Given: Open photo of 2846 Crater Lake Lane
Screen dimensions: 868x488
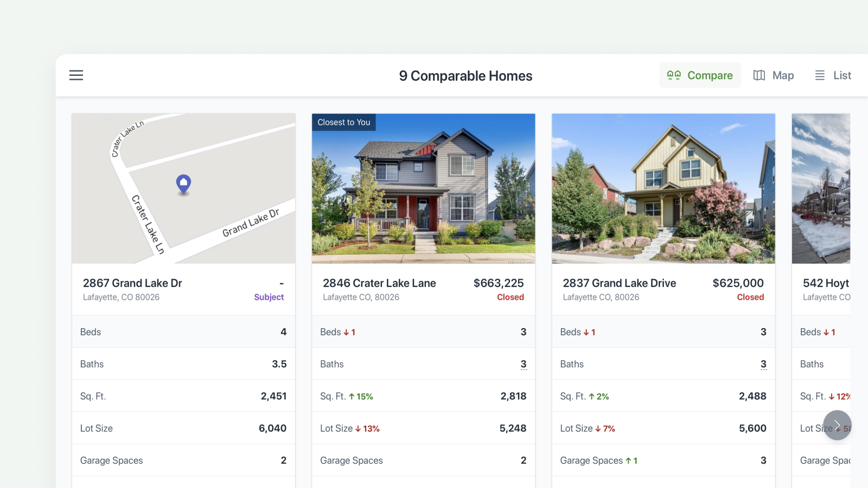Looking at the screenshot, I should 423,189.
